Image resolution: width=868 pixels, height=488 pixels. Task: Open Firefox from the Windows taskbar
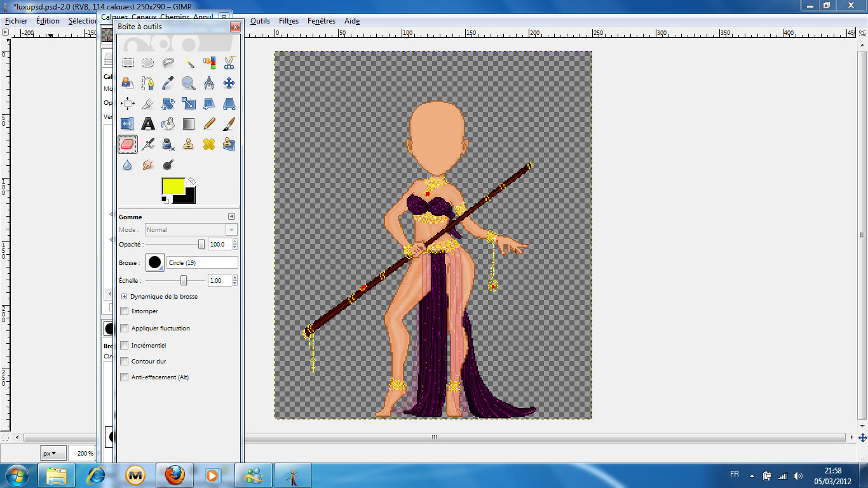[x=174, y=475]
